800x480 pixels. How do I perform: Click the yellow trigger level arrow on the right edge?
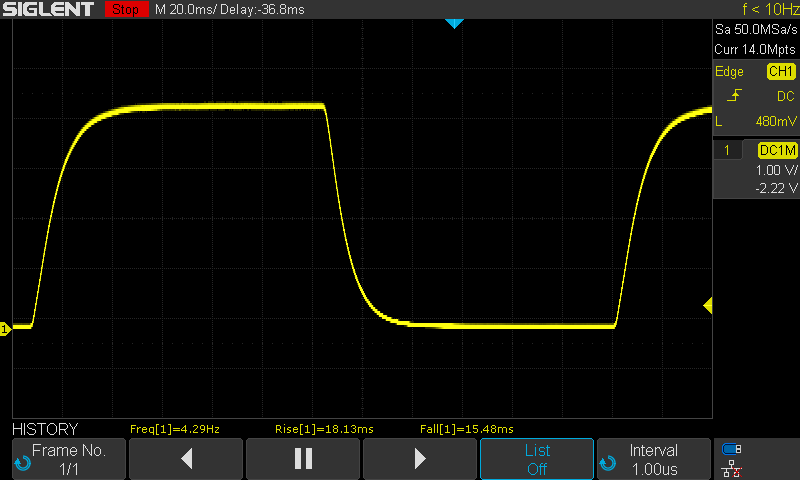point(708,306)
